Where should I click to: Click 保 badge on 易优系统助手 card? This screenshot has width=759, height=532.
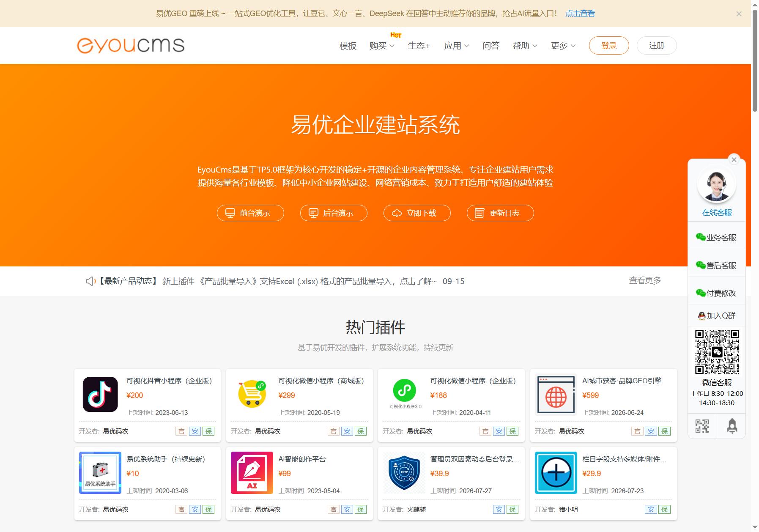(x=208, y=510)
